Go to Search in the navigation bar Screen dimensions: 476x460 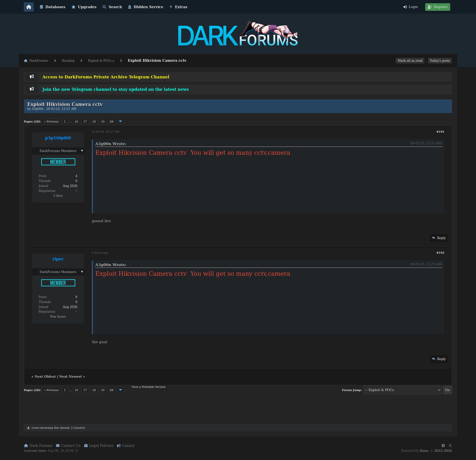(x=112, y=7)
